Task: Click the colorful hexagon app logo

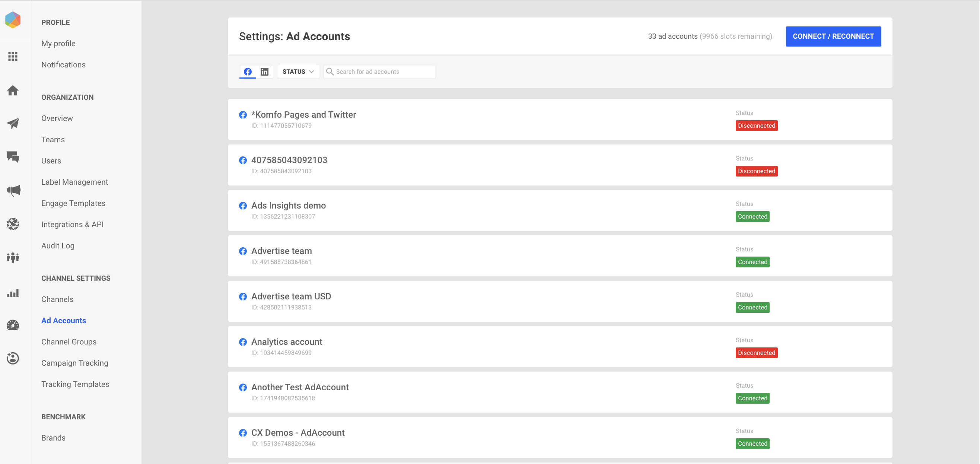Action: (x=13, y=20)
